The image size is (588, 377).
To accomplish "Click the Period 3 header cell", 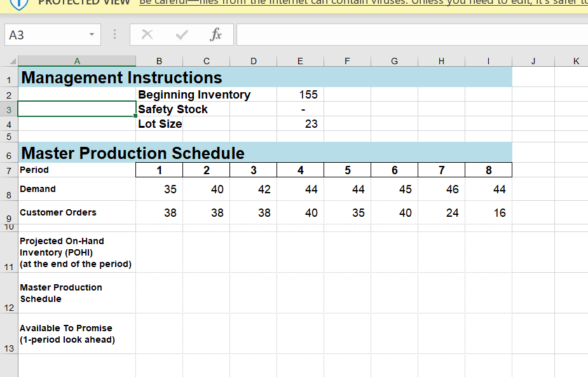I will tap(254, 170).
